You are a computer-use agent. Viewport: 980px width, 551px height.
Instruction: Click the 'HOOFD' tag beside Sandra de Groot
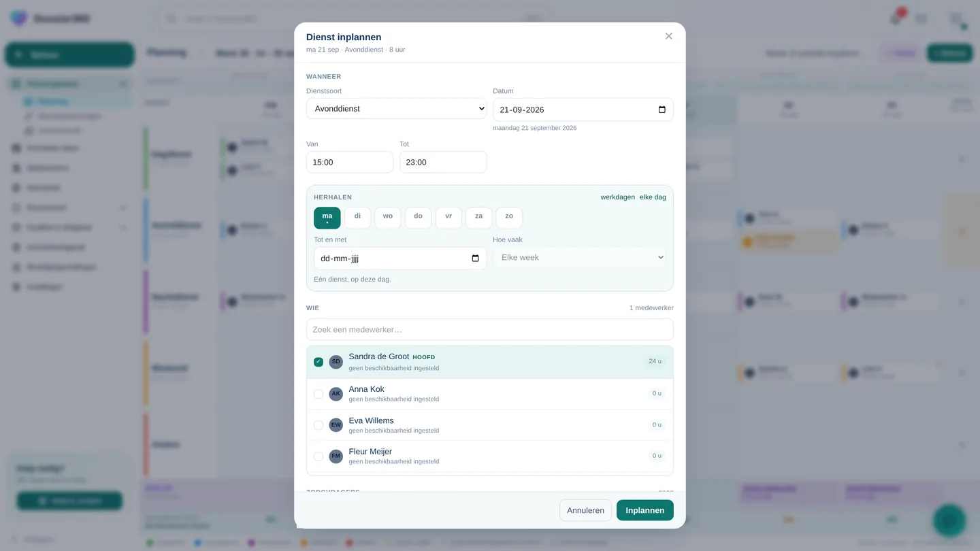423,357
